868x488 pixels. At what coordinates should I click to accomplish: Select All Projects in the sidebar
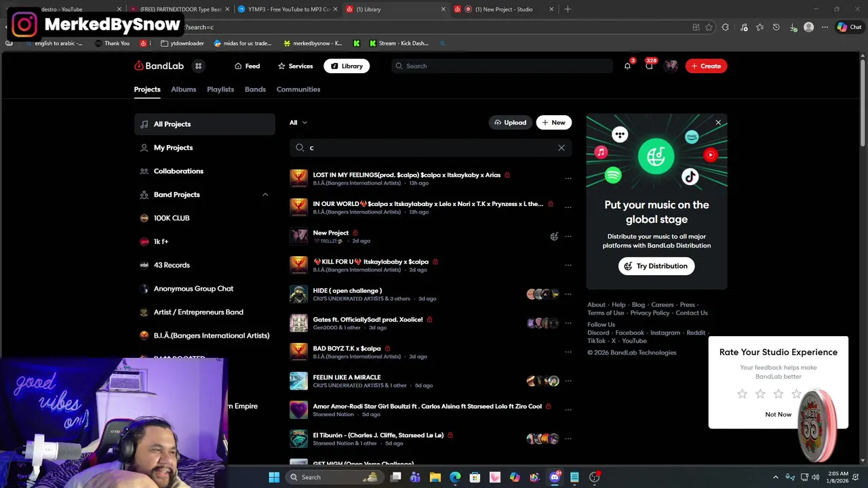(204, 124)
